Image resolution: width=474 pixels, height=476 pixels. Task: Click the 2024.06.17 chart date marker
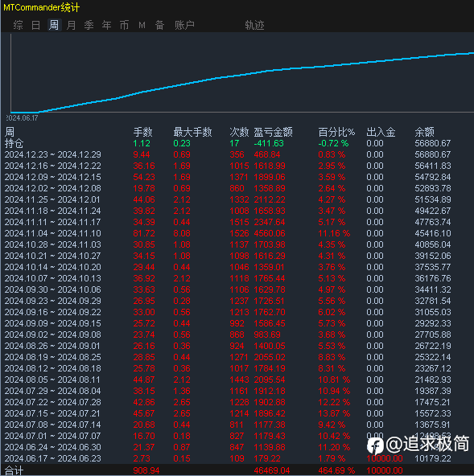pos(22,118)
